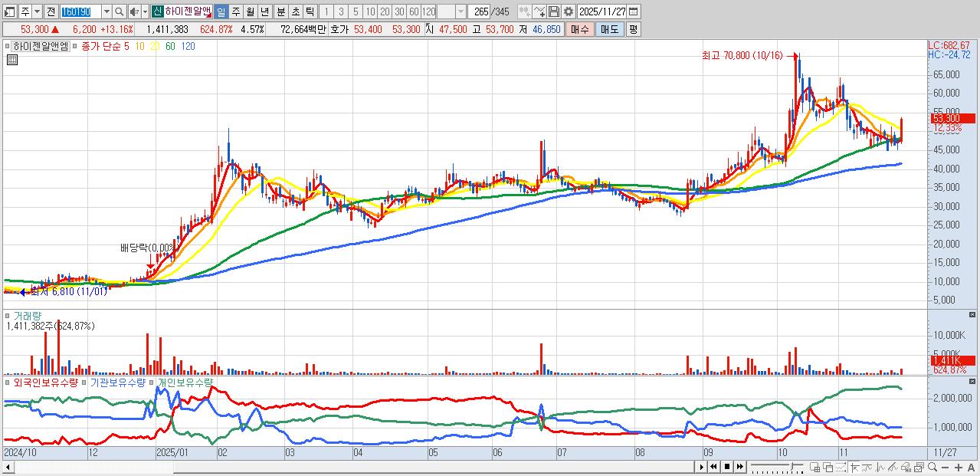Toggle the 외국인보유수량 legend marker
980x476 pixels.
[8, 381]
